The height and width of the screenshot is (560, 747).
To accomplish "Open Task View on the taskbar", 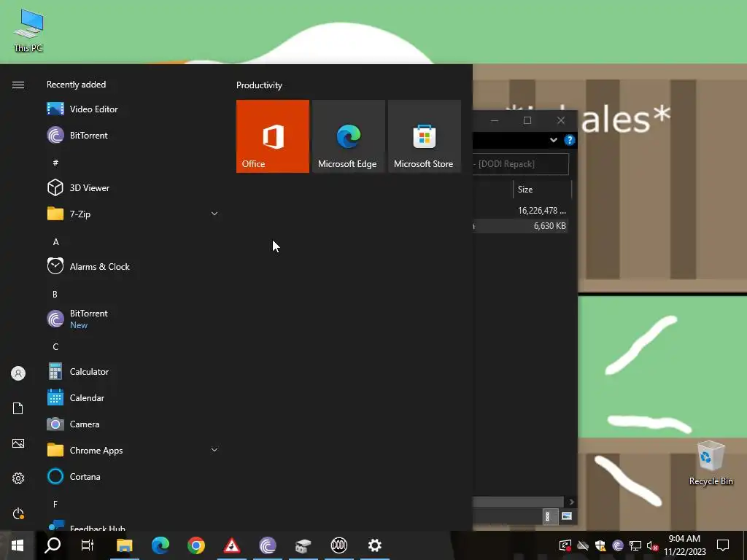I will click(x=88, y=545).
